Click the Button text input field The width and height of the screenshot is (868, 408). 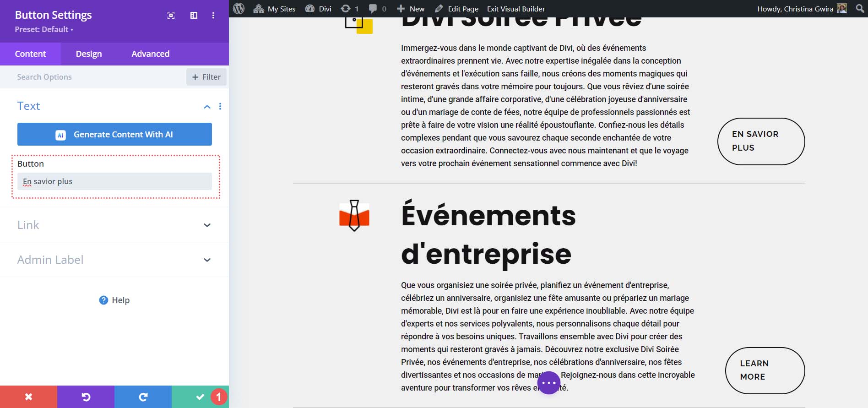click(x=114, y=181)
